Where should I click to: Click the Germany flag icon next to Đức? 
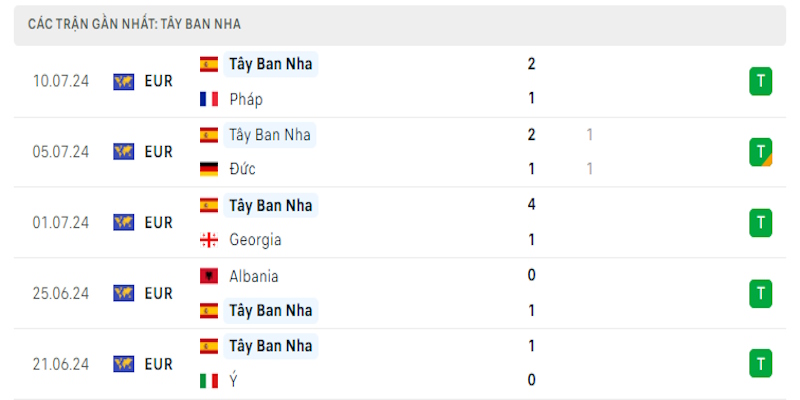point(209,169)
